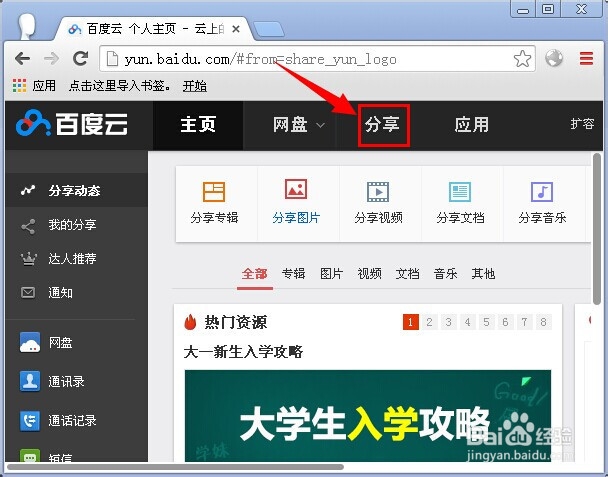This screenshot has width=608, height=477.
Task: Click the 我的分享 share icon
Action: 28,226
